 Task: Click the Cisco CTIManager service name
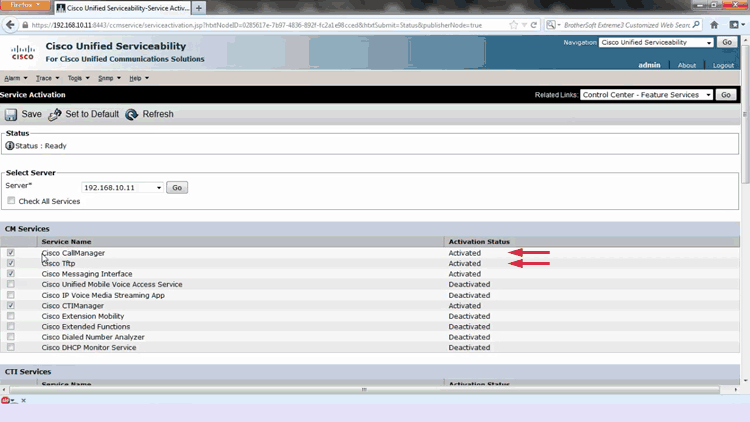73,306
